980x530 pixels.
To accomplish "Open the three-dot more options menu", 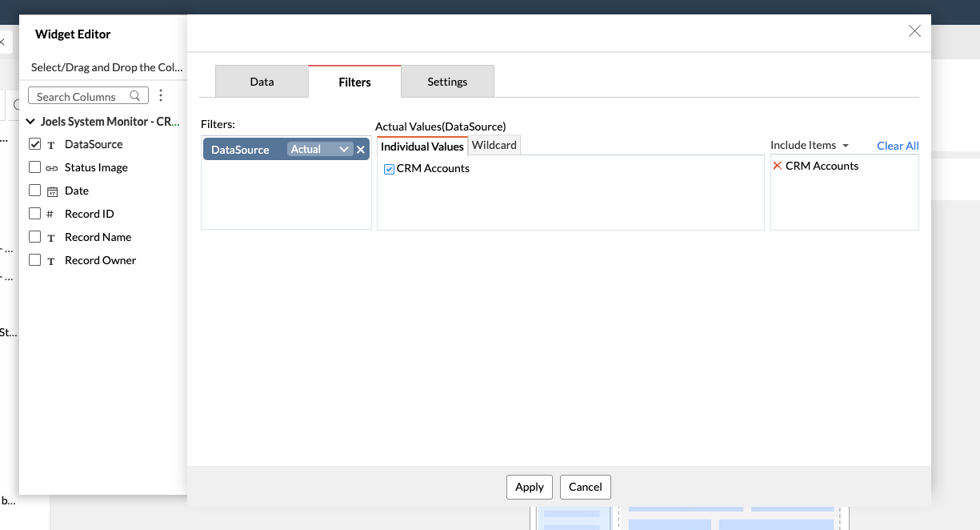I will pos(161,96).
